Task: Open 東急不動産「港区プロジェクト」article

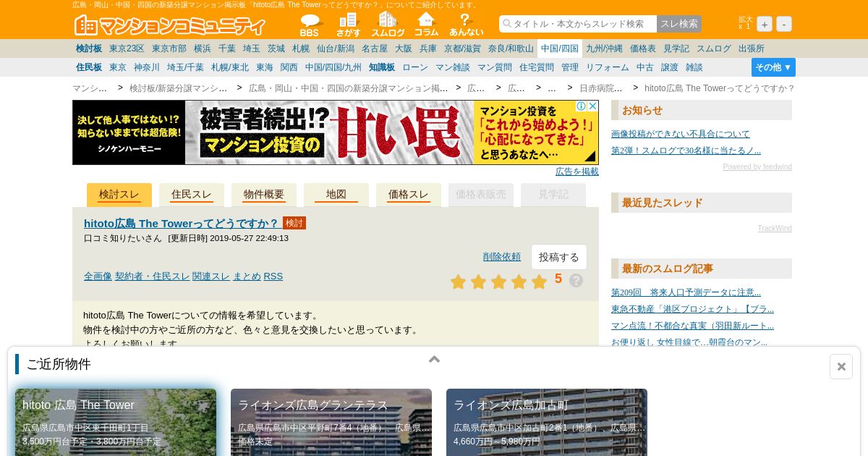Action: [x=692, y=309]
